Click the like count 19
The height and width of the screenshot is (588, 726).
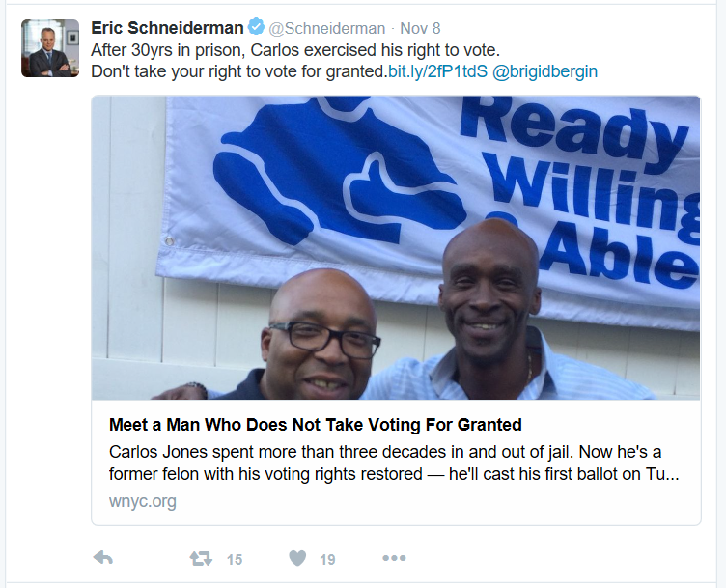[x=327, y=559]
